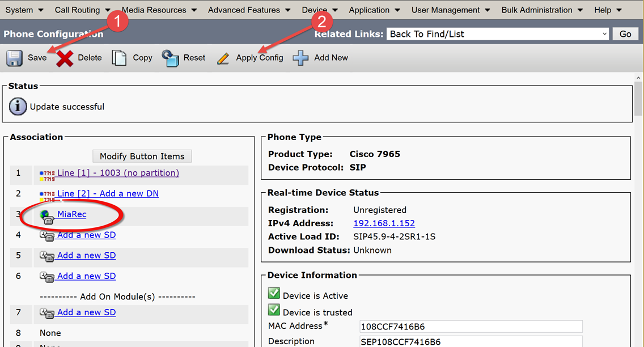Open the MiaRec button link
644x347 pixels.
click(72, 214)
